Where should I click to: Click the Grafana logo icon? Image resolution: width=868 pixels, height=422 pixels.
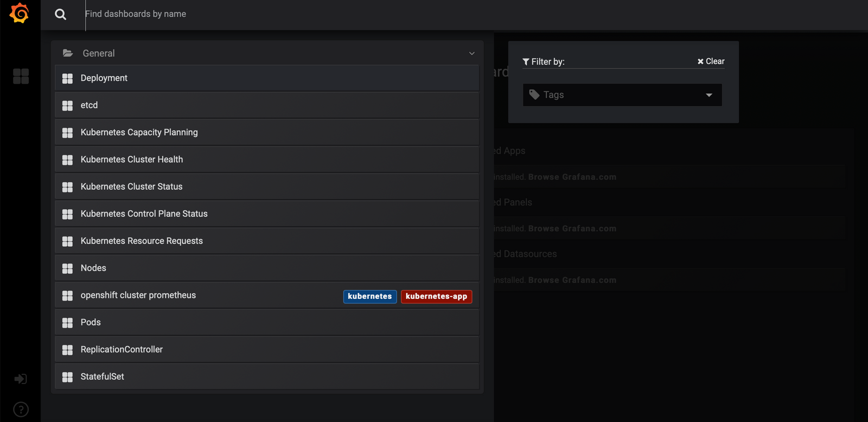20,13
